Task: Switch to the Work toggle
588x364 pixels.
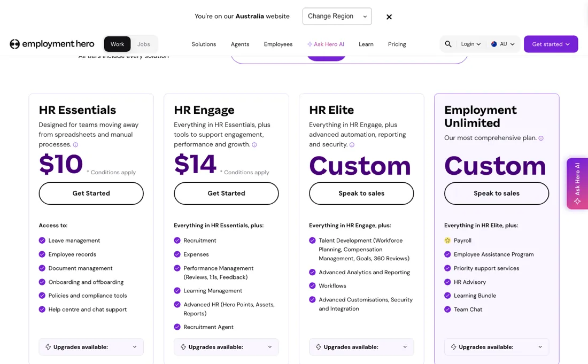Action: (118, 44)
